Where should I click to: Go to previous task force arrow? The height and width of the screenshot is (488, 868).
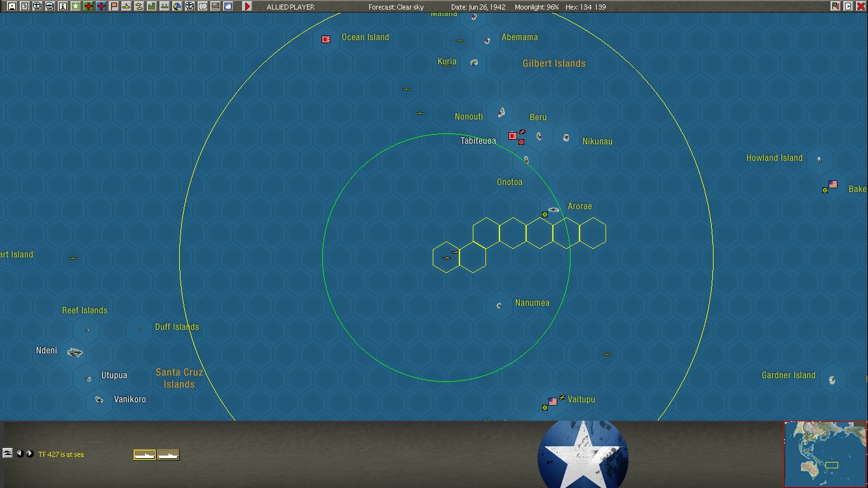[x=20, y=454]
